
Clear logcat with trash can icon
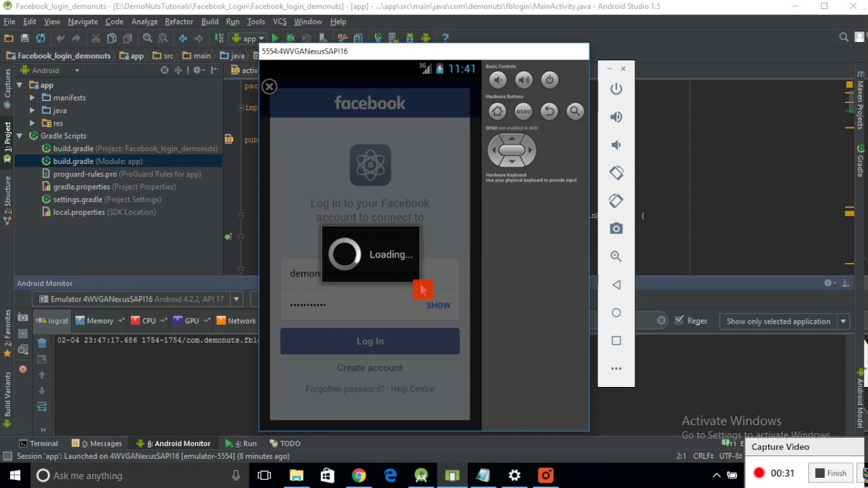click(42, 343)
